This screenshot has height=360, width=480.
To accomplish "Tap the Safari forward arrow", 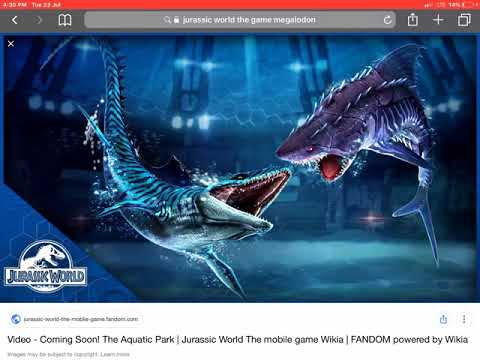I will (x=39, y=20).
